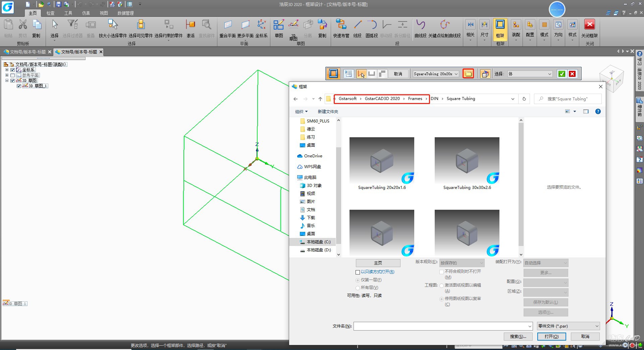Click the green checkmark accept button
The image size is (644, 350).
562,74
